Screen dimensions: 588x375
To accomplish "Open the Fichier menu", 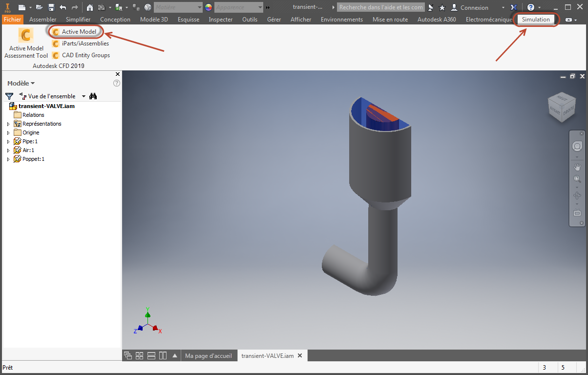I will pyautogui.click(x=12, y=20).
